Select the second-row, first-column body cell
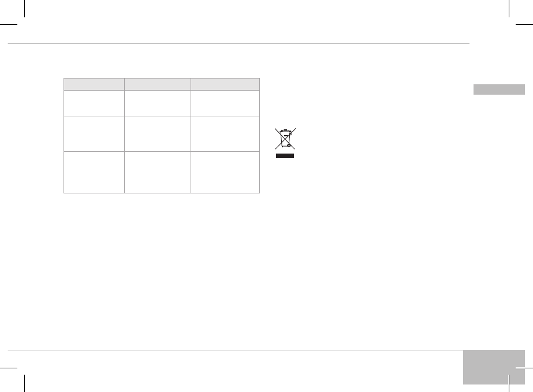The image size is (533, 392). 94,133
